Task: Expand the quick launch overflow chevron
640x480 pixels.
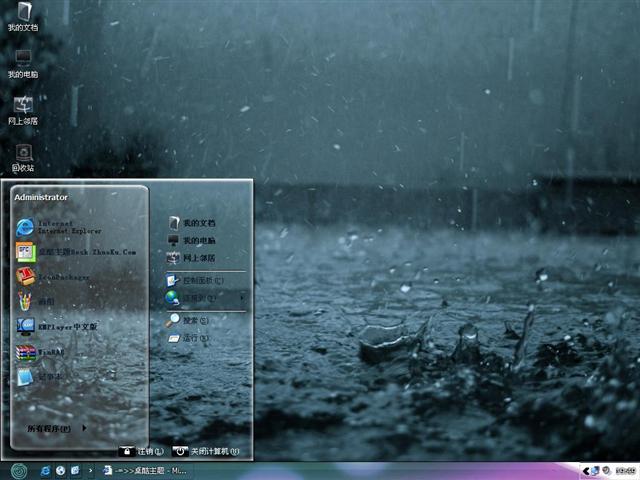Action: point(91,471)
